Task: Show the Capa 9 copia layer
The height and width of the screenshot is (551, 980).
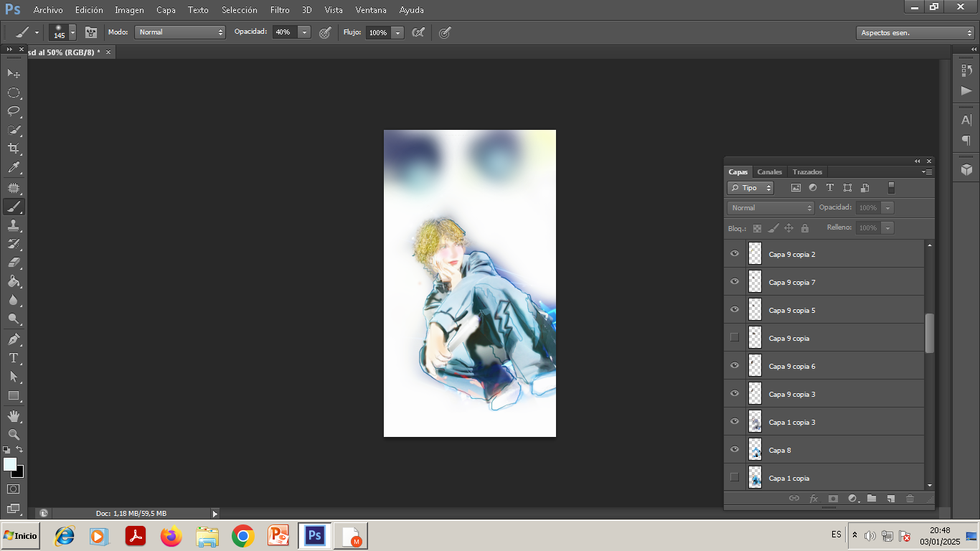Action: [734, 338]
